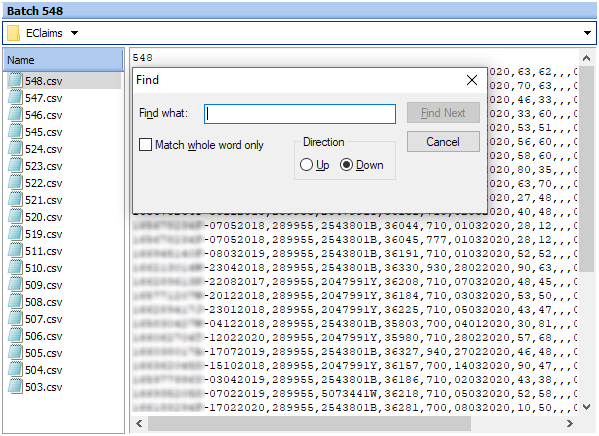Screen dimensions: 599x436
Task: Click the Cancel button in Find dialog
Action: click(x=443, y=142)
